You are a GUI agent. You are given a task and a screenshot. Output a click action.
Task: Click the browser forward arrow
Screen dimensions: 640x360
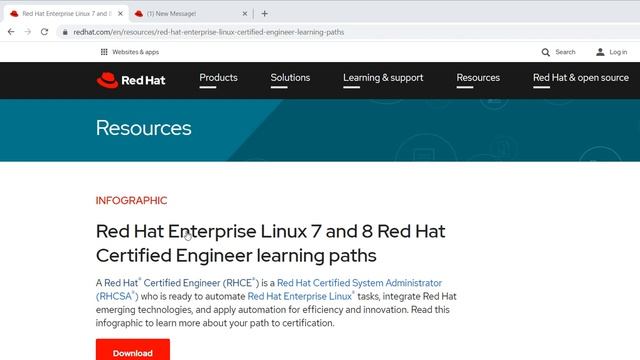click(x=27, y=32)
